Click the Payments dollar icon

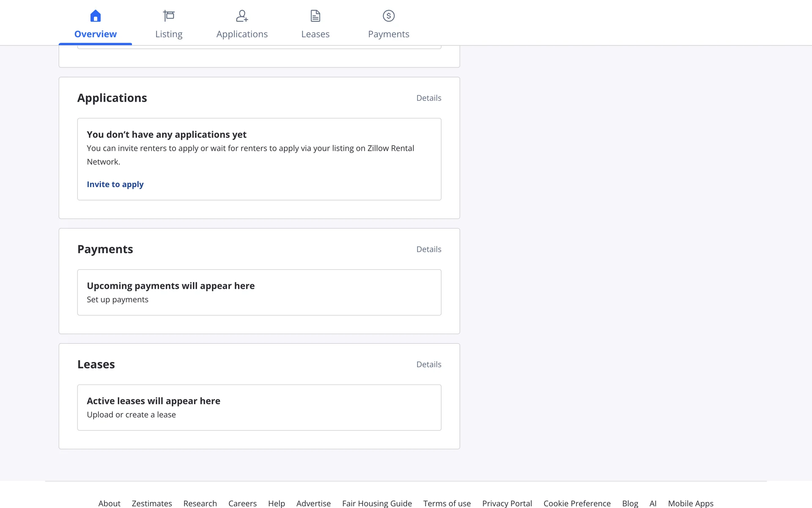pyautogui.click(x=389, y=16)
